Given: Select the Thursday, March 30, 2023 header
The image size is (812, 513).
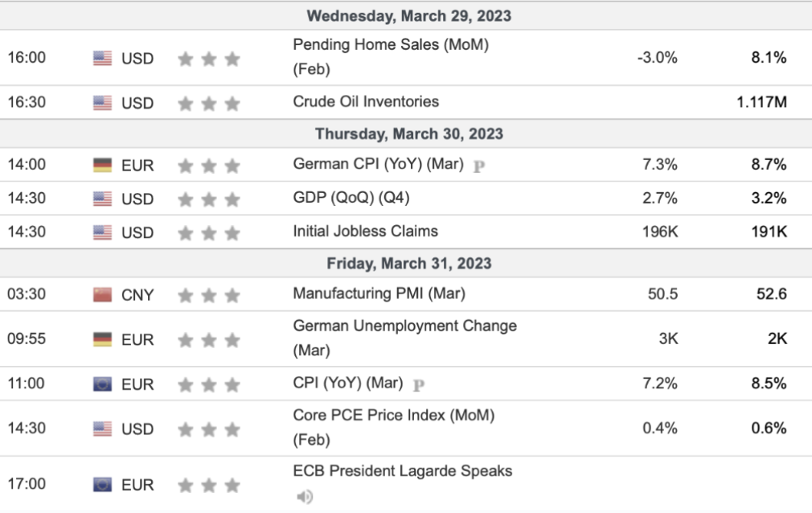Looking at the screenshot, I should (x=409, y=133).
